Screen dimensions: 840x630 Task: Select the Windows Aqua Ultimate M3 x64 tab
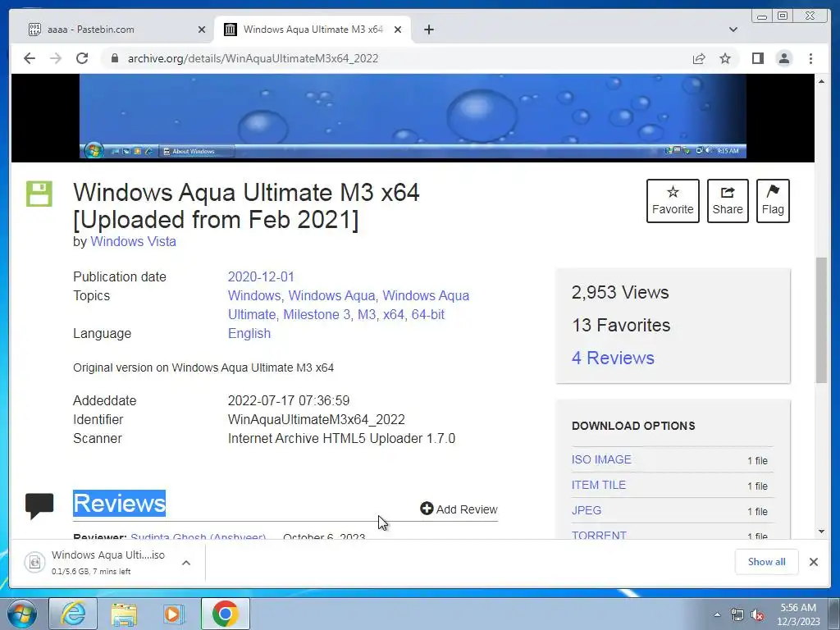pyautogui.click(x=313, y=30)
